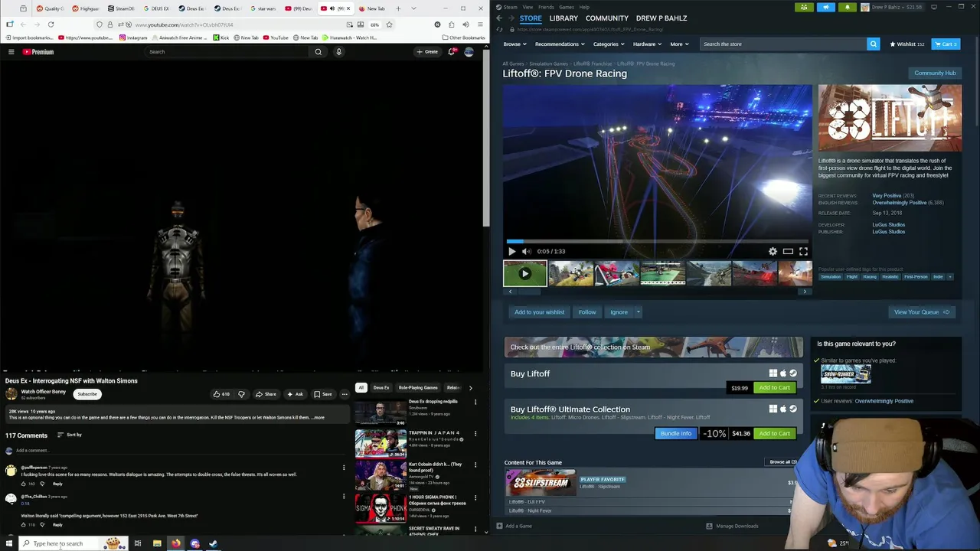Open Steam friends green icon in header

coord(803,7)
